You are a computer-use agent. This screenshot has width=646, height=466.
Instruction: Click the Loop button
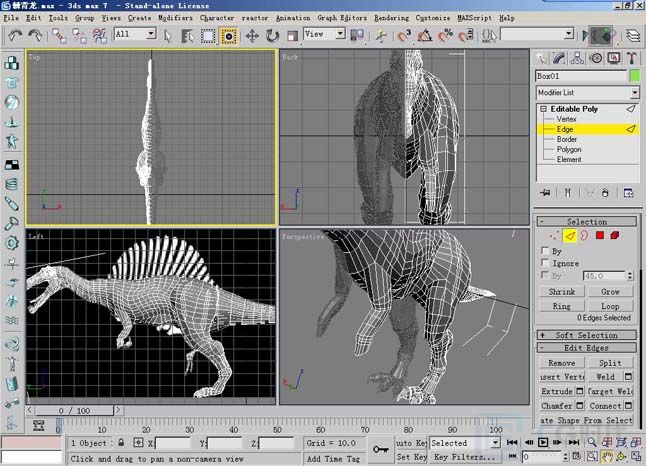(610, 306)
